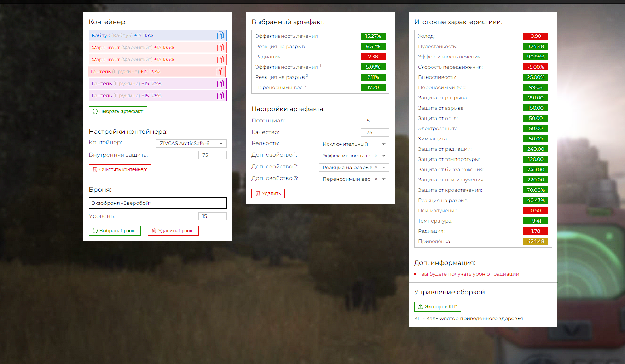Clear Доп. свойство 1 with its × icon

tap(376, 156)
